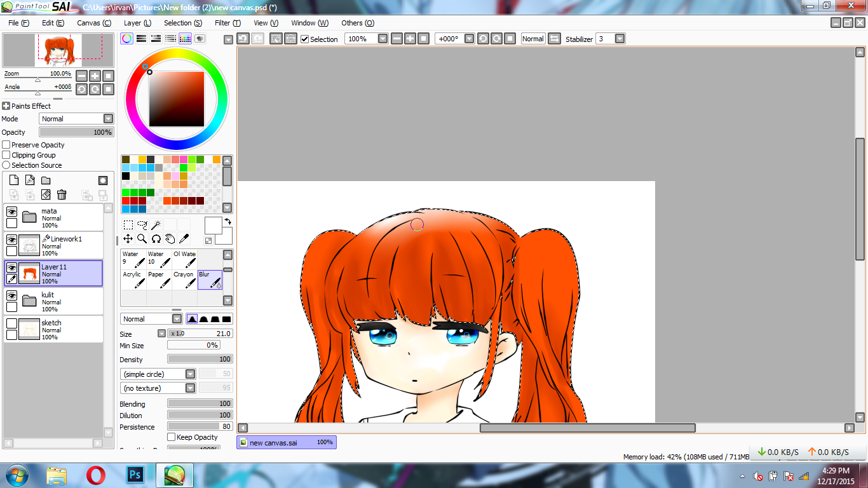Toggle Preserve Opacity checkbox
Viewport: 868px width, 488px height.
(x=6, y=145)
